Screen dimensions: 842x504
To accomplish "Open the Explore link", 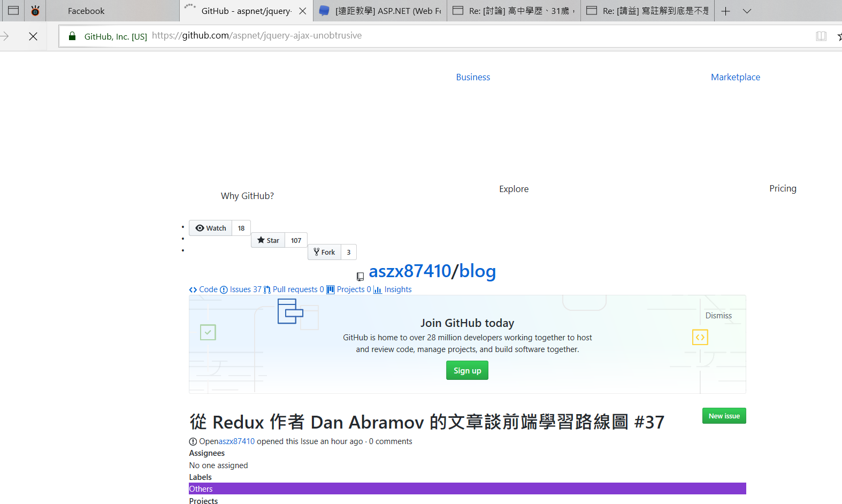I will pos(514,189).
